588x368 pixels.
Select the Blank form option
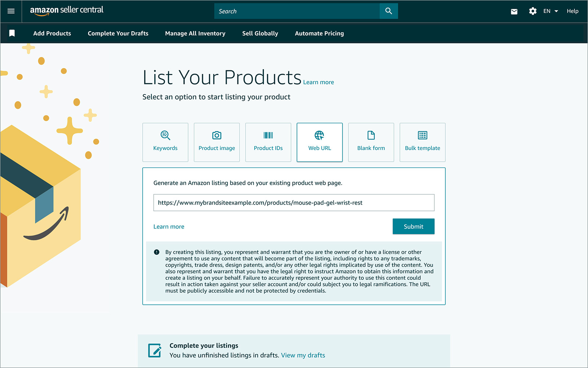pos(371,142)
